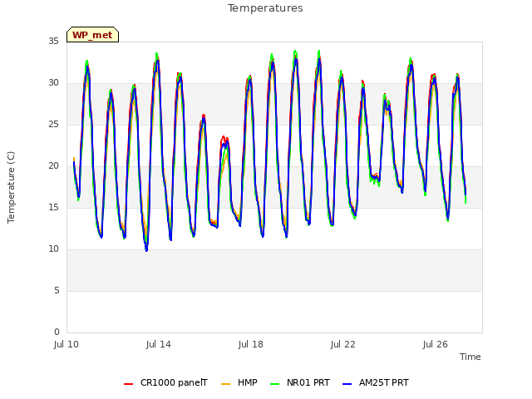Screen dimensions: 532x399
Task: Toggle the NR01 PRT legend entry
Action: tap(300, 383)
